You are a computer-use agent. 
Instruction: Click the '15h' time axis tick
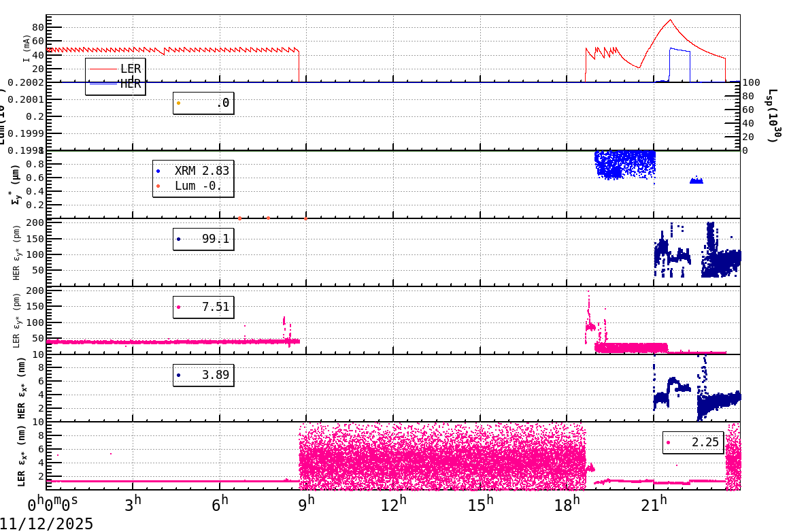pos(481,504)
